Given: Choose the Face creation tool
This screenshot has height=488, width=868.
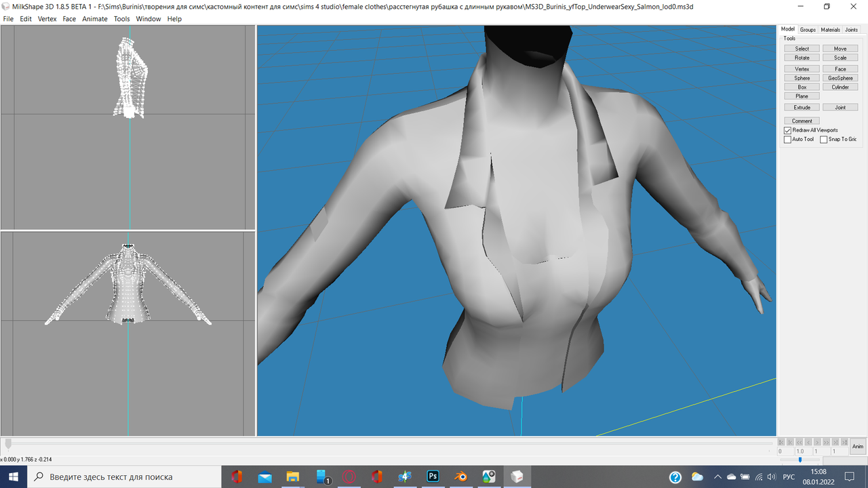Looking at the screenshot, I should click(x=840, y=69).
